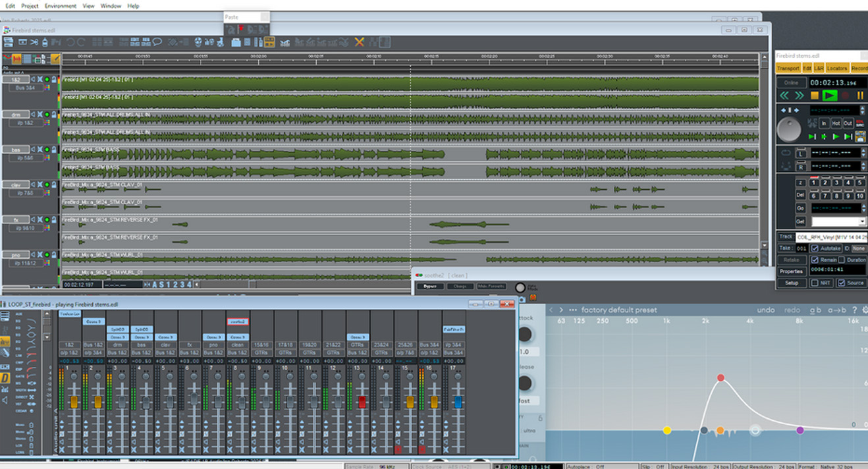Click the red Record button in transport
The width and height of the screenshot is (868, 469).
[x=845, y=96]
